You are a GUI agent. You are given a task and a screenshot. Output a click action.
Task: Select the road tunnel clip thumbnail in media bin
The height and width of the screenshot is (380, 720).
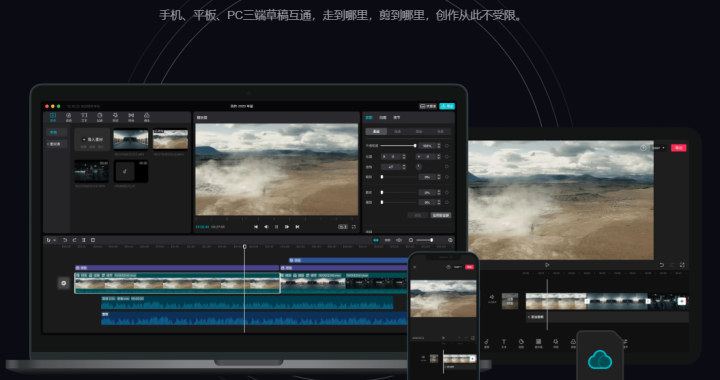tap(131, 140)
